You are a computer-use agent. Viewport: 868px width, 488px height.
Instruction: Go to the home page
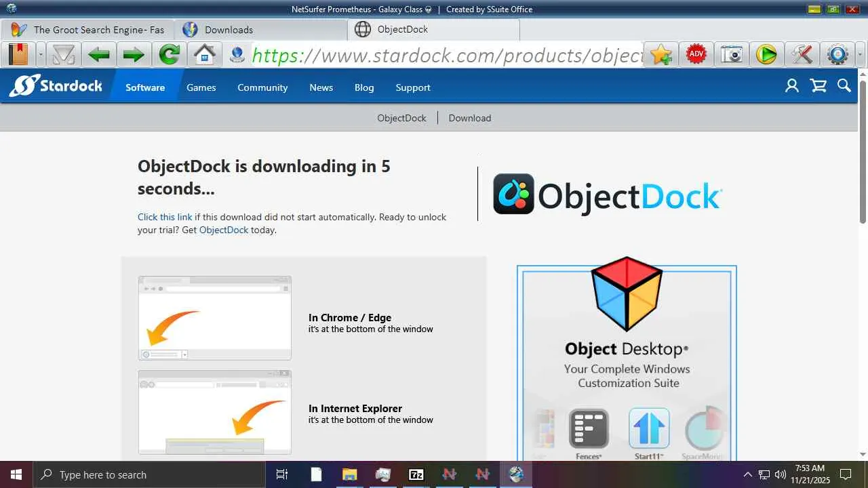204,54
